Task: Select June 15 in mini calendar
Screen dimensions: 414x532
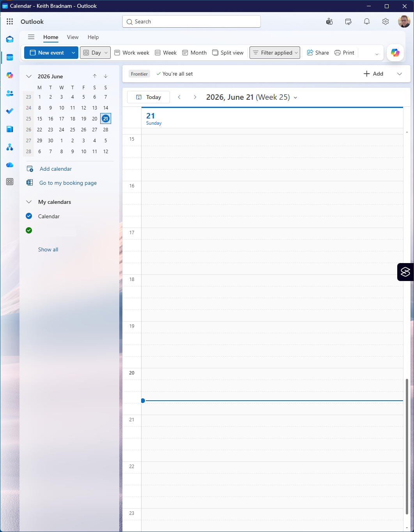Action: 39,118
